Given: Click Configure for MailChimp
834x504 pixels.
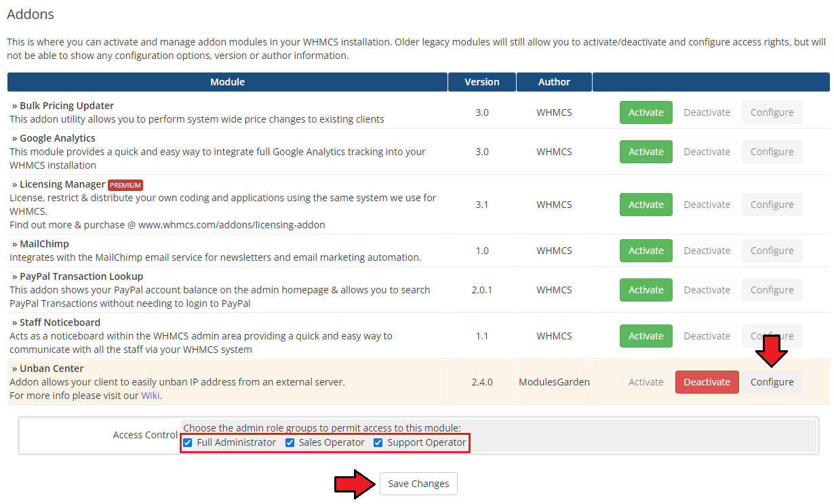Looking at the screenshot, I should (x=772, y=251).
